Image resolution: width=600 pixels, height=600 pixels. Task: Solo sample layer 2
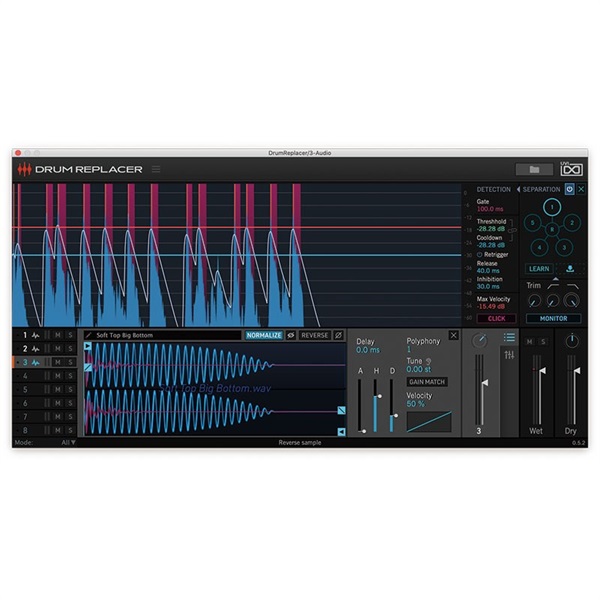pos(71,349)
